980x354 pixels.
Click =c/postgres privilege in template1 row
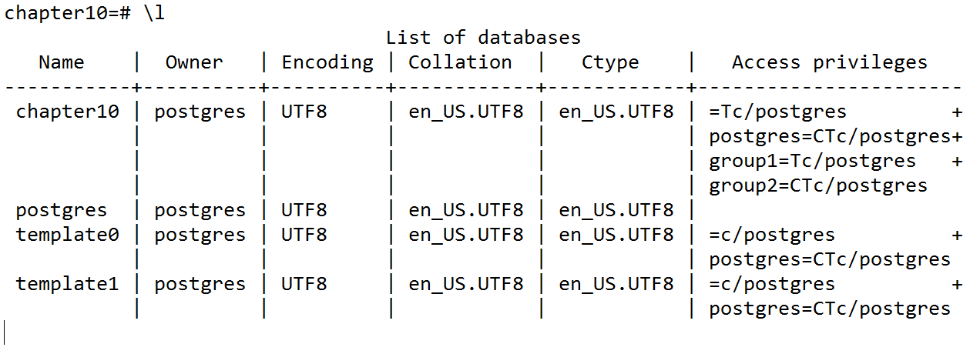pyautogui.click(x=772, y=284)
